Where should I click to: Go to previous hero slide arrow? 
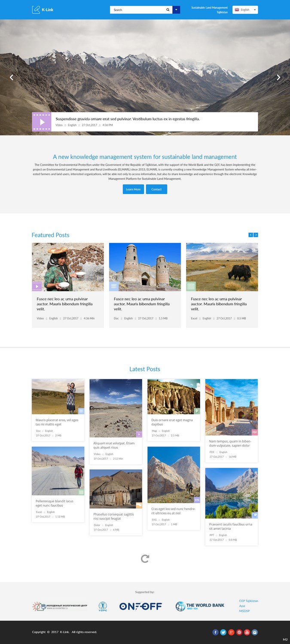(x=12, y=77)
